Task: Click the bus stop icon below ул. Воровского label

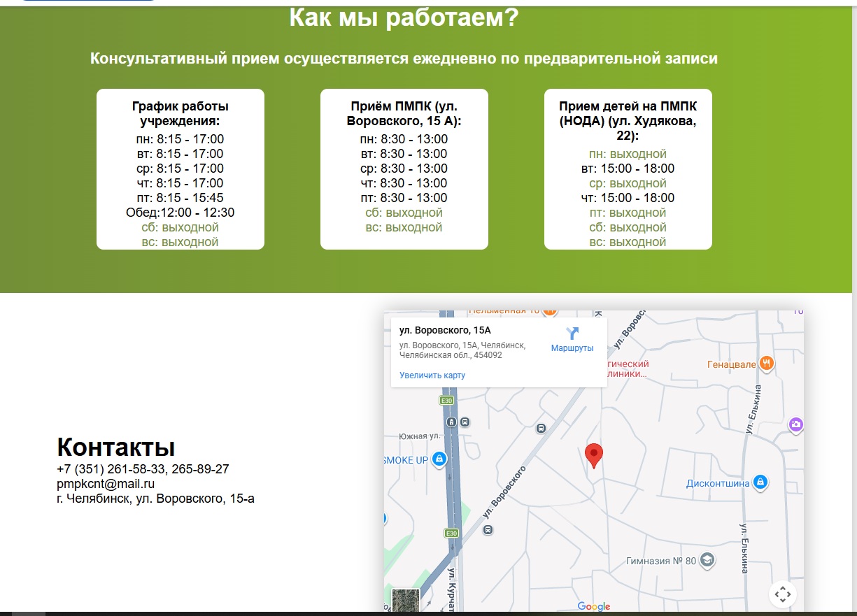Action: (488, 530)
